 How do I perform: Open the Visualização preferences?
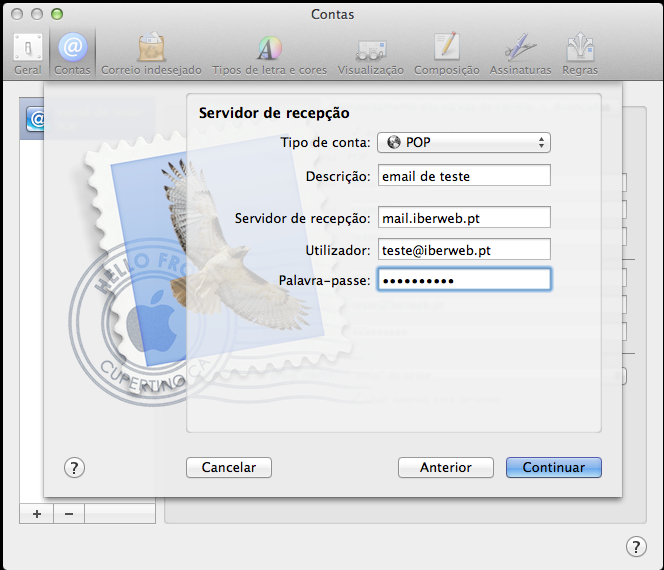pos(371,54)
